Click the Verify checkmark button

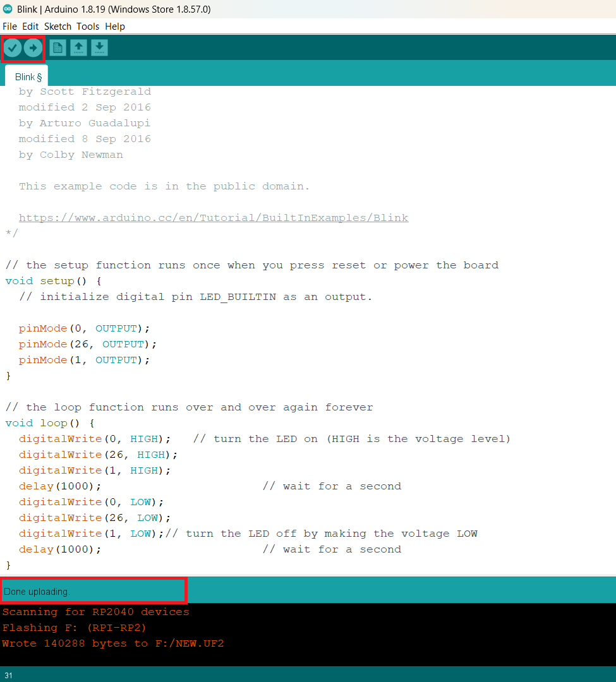click(x=12, y=48)
